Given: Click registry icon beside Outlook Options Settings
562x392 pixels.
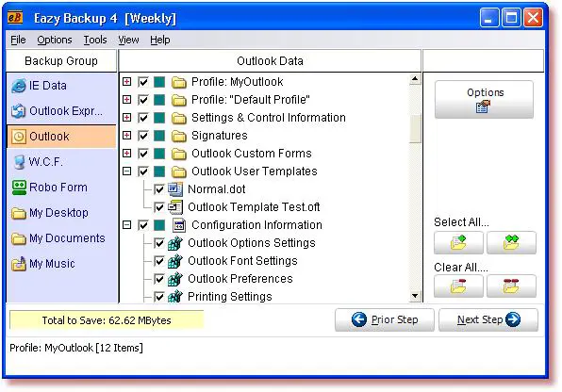Looking at the screenshot, I should pos(175,243).
